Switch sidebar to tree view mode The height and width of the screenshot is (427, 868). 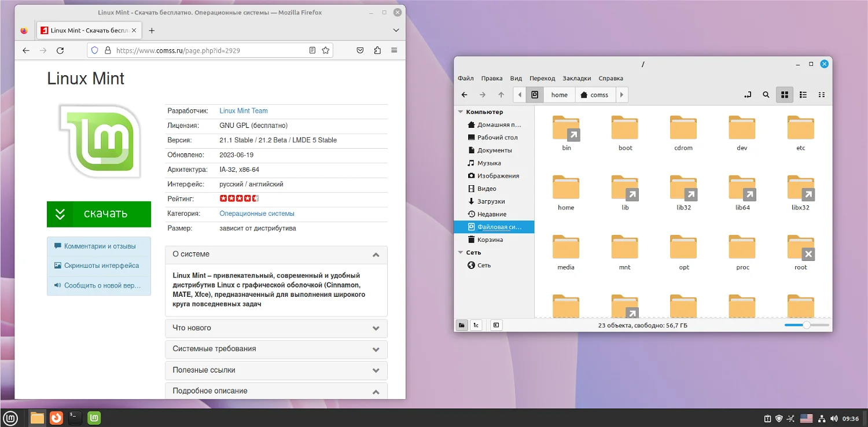pos(476,325)
